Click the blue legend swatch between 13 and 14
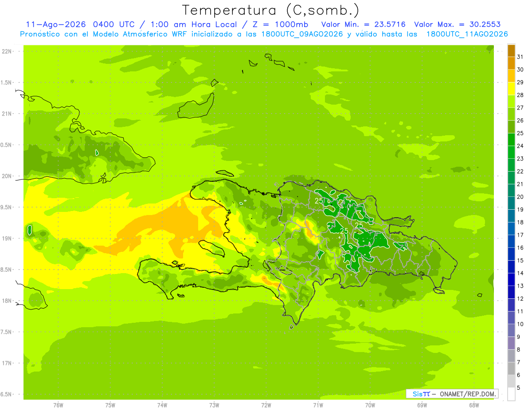The width and height of the screenshot is (532, 411). [x=511, y=279]
